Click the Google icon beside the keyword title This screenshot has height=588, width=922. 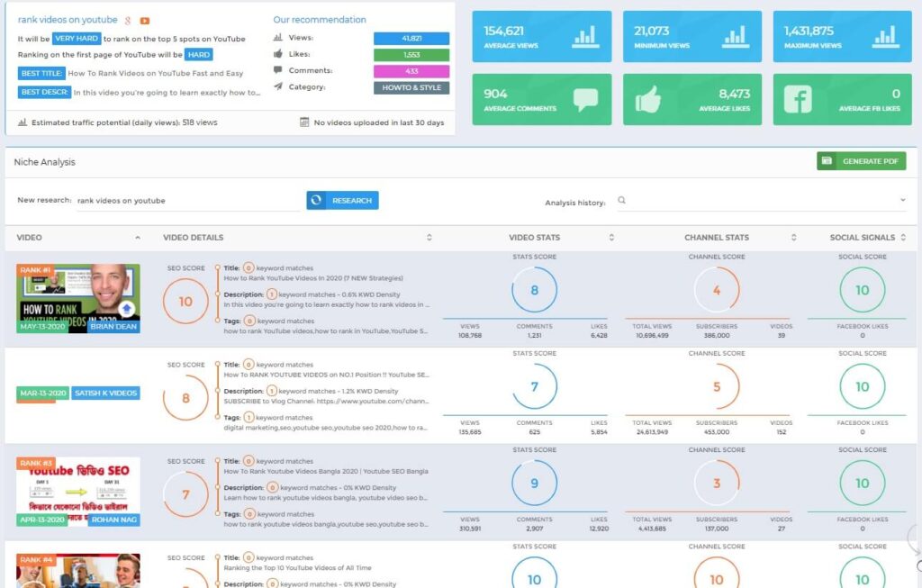click(x=128, y=21)
